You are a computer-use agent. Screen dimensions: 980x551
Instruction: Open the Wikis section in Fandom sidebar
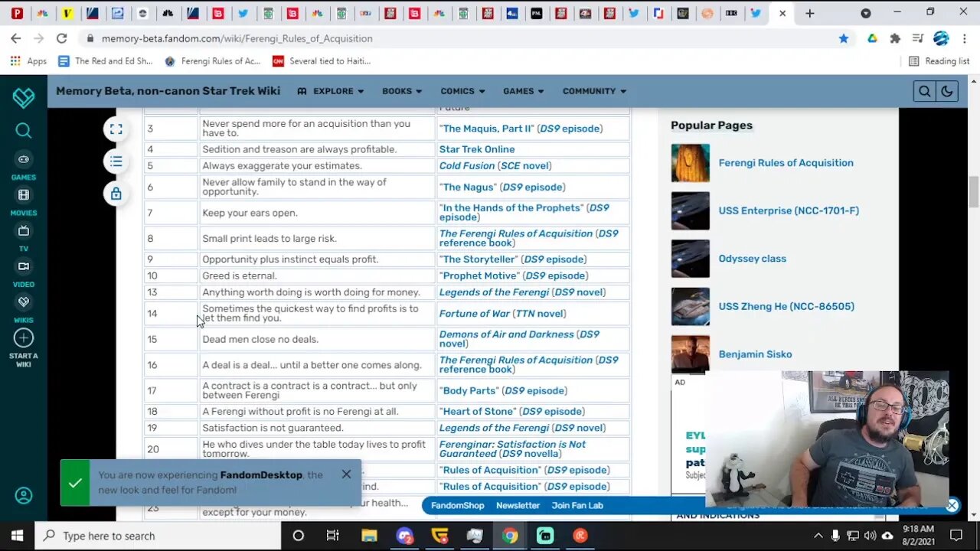click(x=24, y=308)
